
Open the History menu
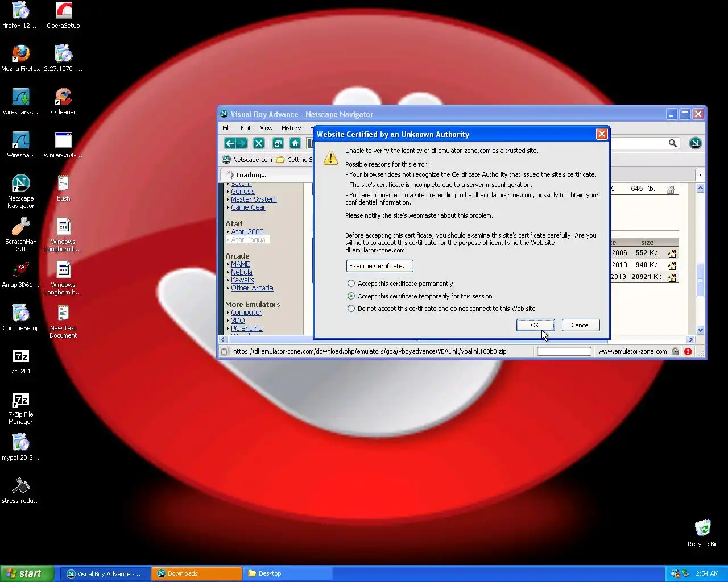291,128
